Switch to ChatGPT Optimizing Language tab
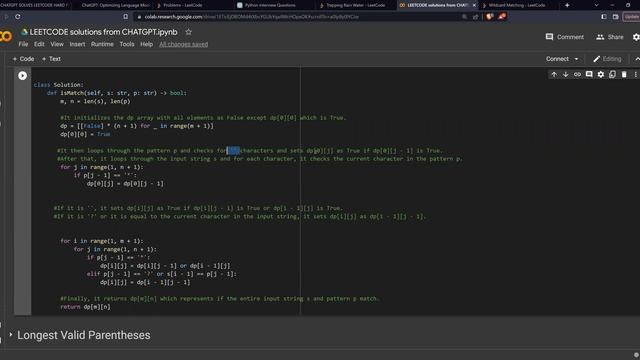This screenshot has height=360, width=640. click(116, 5)
